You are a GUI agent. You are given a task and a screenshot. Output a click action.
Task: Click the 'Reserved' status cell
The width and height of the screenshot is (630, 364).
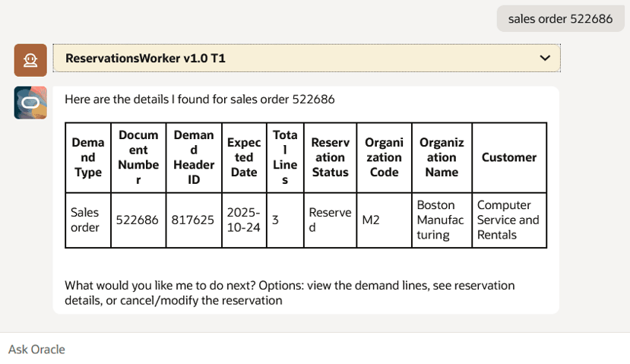331,220
